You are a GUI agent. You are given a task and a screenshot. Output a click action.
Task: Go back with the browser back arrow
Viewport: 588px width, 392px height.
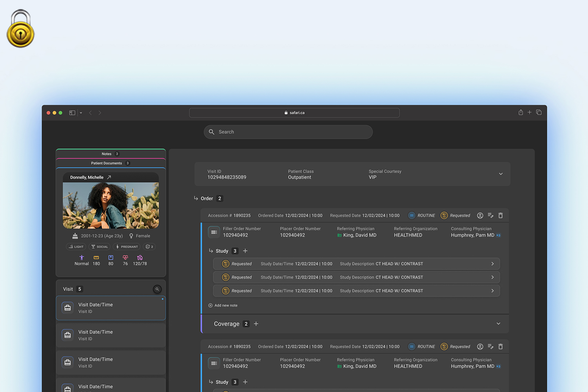point(91,113)
